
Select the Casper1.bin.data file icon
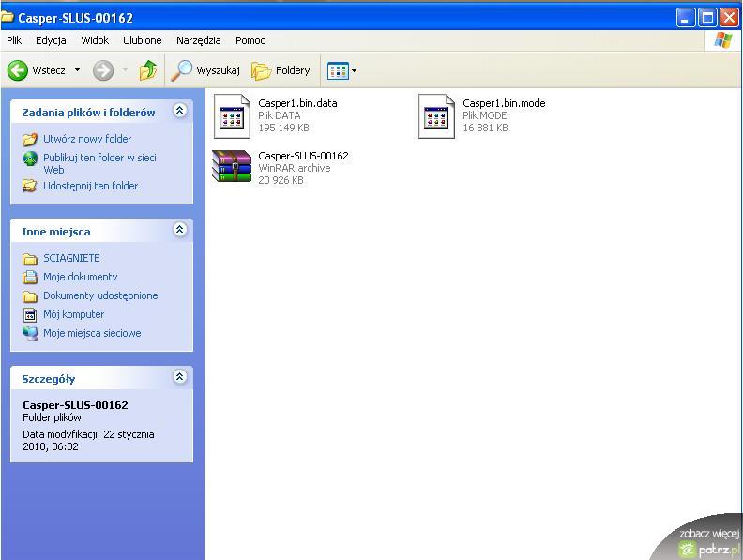coord(232,116)
